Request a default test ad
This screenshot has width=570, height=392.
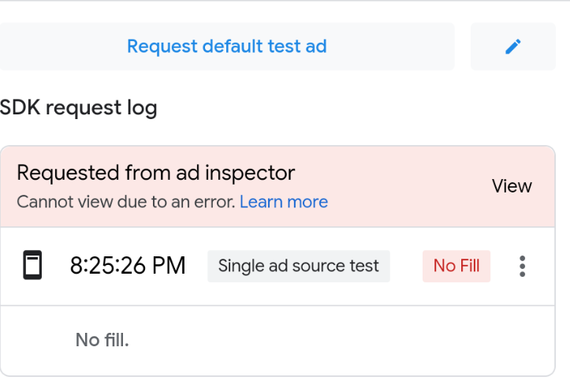pyautogui.click(x=227, y=47)
